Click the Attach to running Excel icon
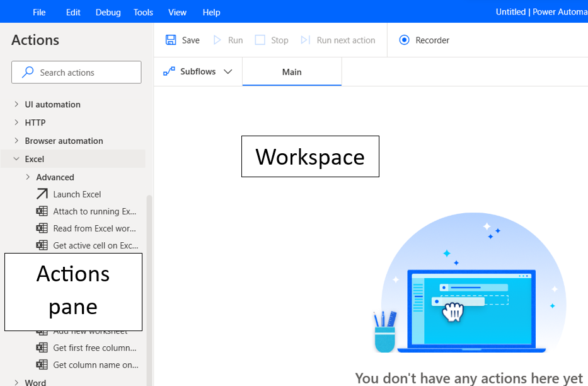Screen dimensions: 588x386 click(x=42, y=211)
